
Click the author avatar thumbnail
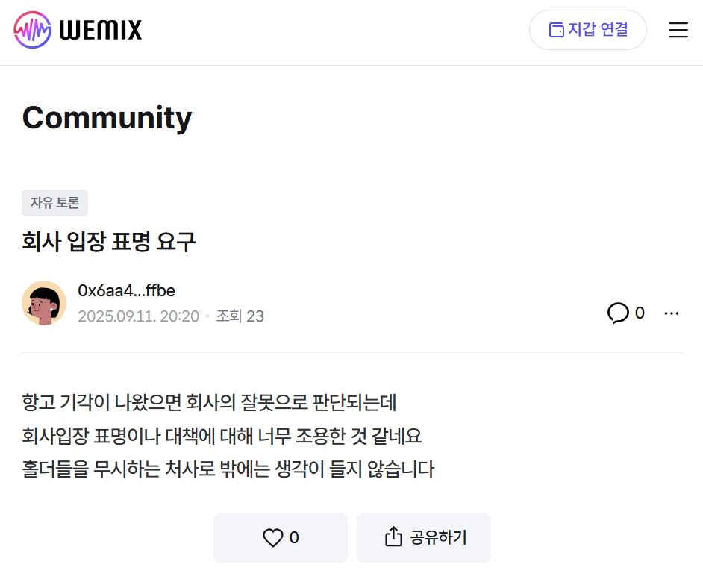[x=45, y=303]
